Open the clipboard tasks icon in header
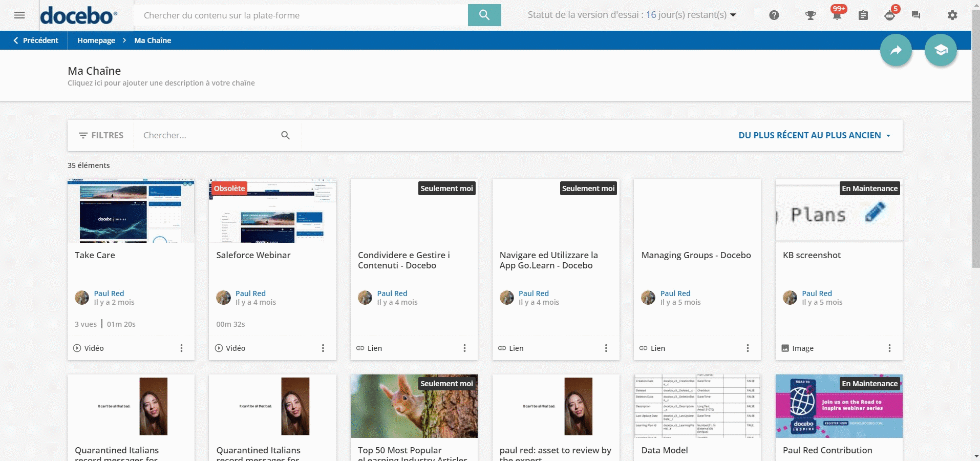 (863, 15)
